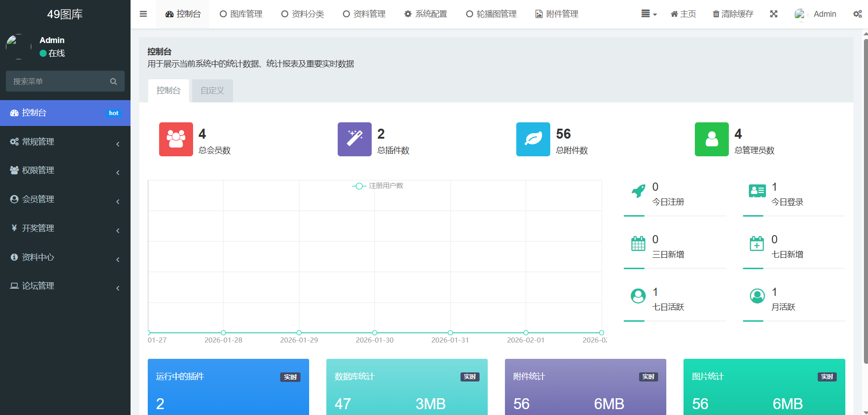868x415 pixels.
Task: Switch to the 自定义 tab
Action: (x=212, y=91)
